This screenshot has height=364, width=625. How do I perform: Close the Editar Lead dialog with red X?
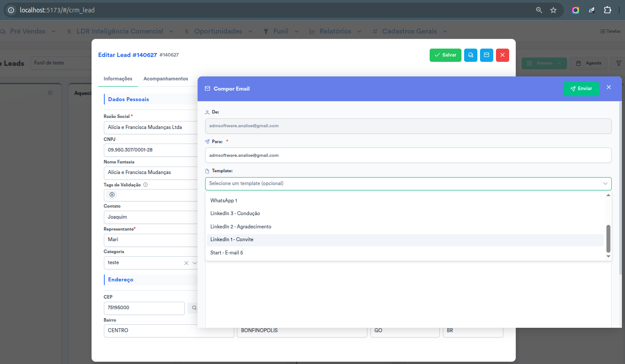click(x=503, y=55)
